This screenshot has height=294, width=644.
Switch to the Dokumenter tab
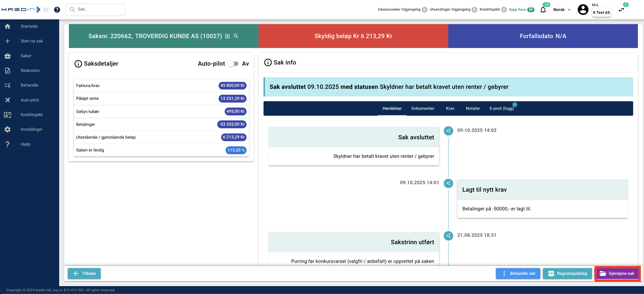pyautogui.click(x=423, y=108)
